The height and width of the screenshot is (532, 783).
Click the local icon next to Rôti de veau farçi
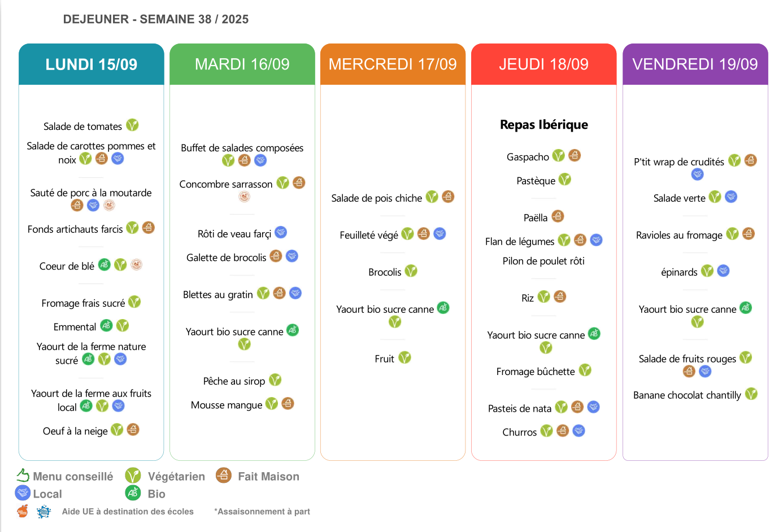(x=281, y=232)
